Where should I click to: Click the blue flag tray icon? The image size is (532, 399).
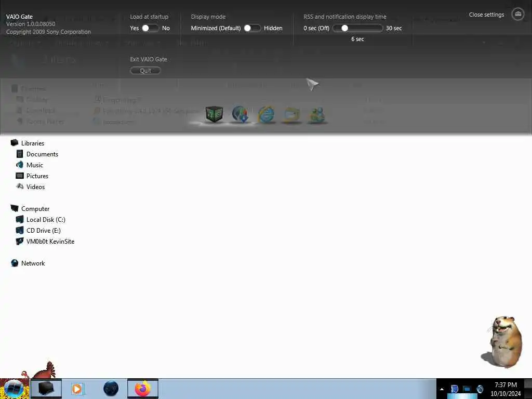coord(454,389)
